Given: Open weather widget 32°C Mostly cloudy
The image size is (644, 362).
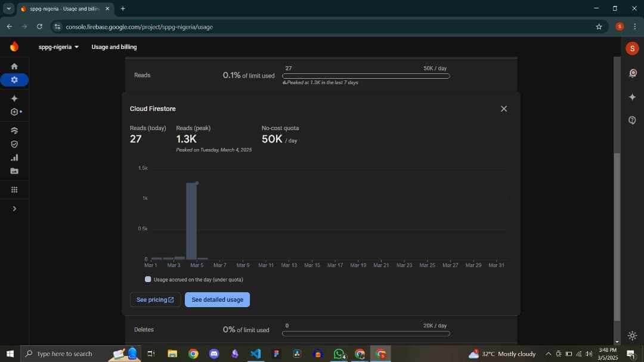Looking at the screenshot, I should click(x=502, y=354).
